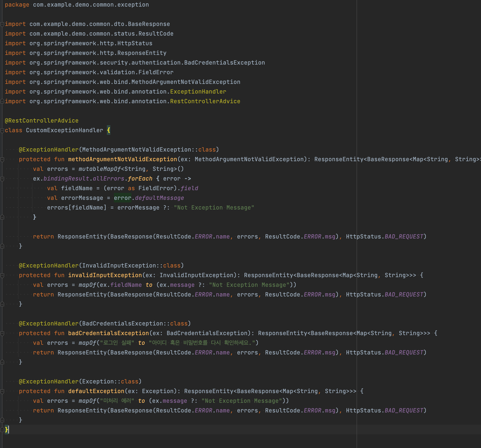481x448 pixels.
Task: Click the "아이디 혹은 비밀번호를 다시 확인하세요." string
Action: [202, 343]
